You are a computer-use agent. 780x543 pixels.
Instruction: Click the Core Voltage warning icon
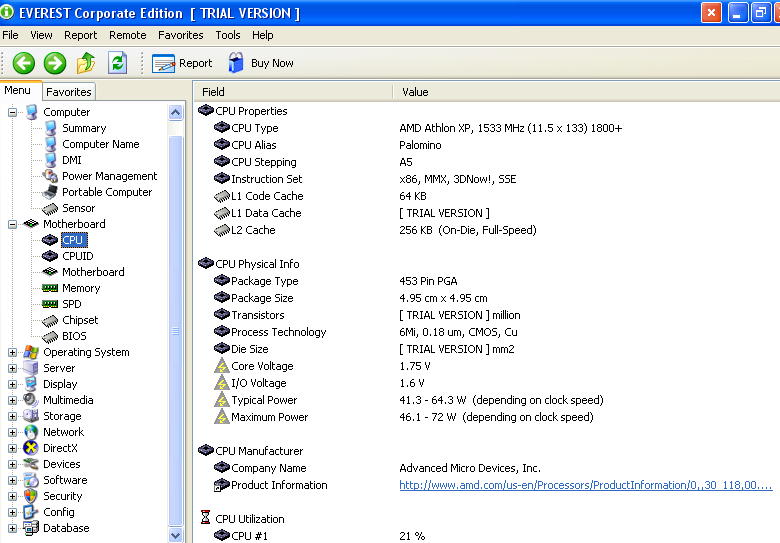coord(221,366)
